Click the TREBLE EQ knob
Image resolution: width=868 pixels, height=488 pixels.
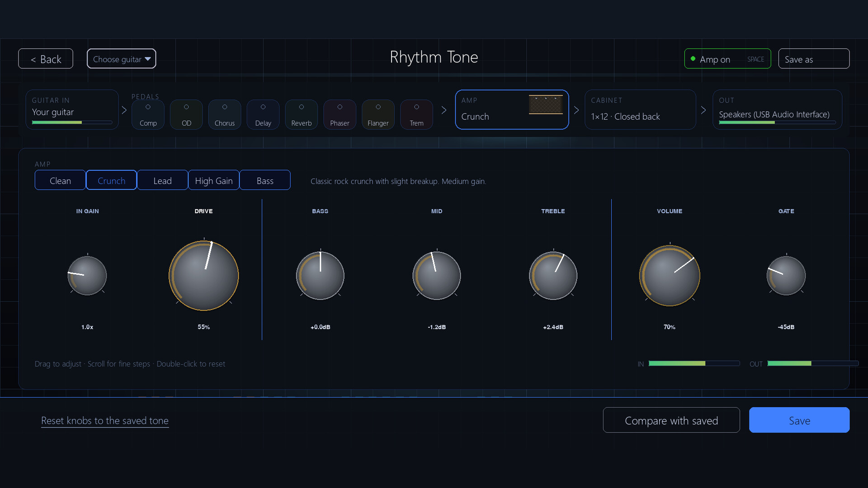pos(553,276)
